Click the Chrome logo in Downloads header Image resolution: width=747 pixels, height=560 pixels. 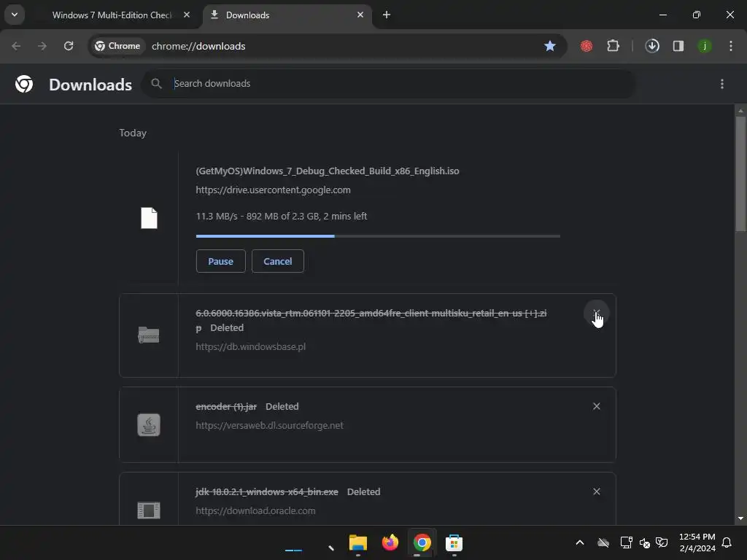(x=24, y=84)
